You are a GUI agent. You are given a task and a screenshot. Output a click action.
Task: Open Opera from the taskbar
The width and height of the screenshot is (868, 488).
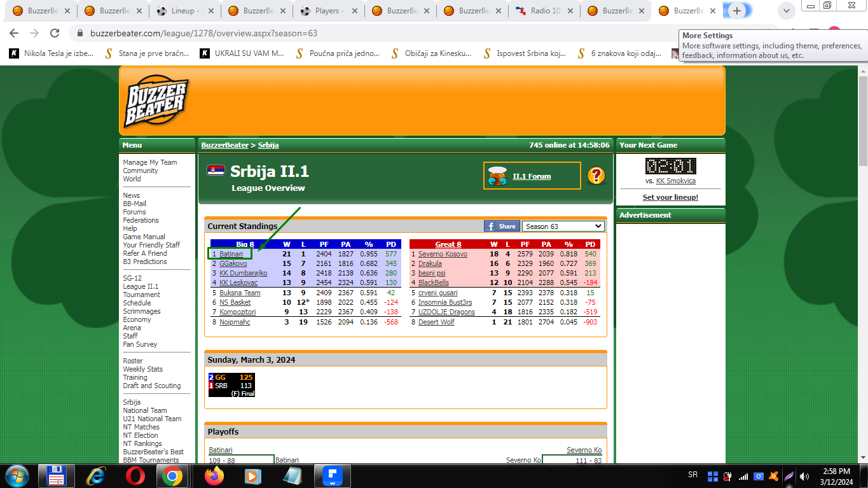[x=134, y=476]
